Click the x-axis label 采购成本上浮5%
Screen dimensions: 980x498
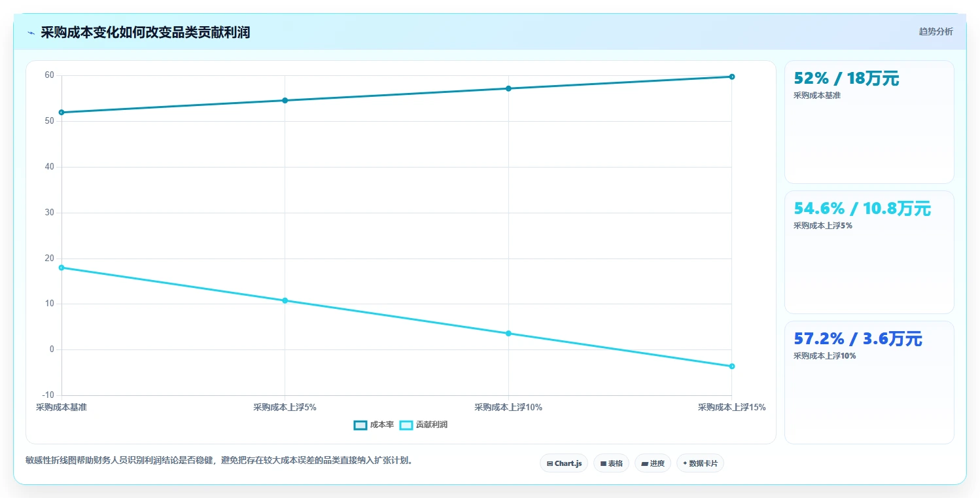coord(285,407)
